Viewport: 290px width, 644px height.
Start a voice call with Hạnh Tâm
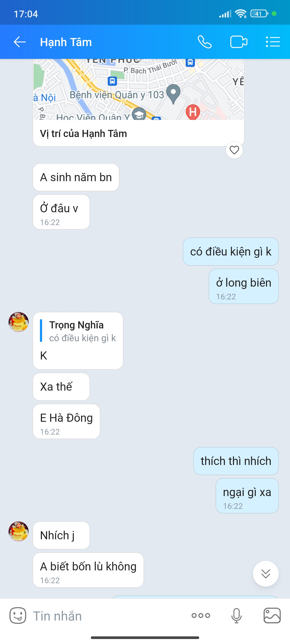[x=205, y=42]
